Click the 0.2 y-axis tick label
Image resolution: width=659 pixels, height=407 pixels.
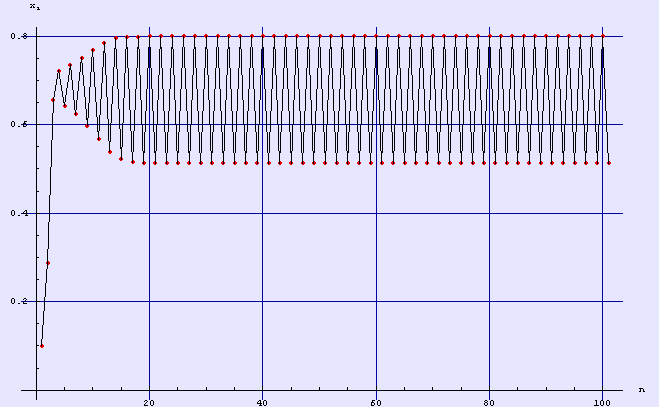pyautogui.click(x=19, y=301)
